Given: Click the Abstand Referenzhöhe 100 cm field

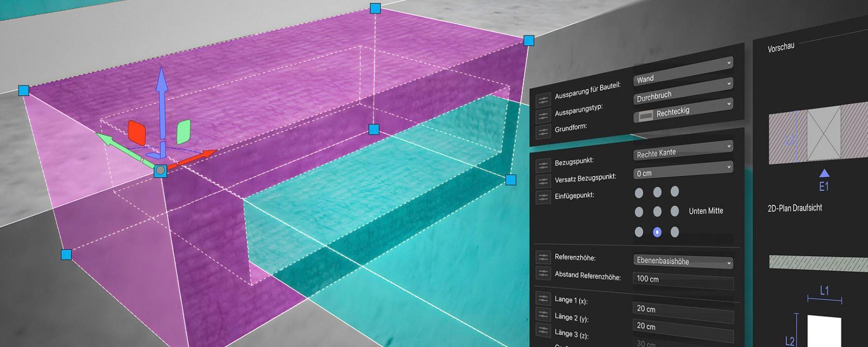Looking at the screenshot, I should pyautogui.click(x=682, y=280).
